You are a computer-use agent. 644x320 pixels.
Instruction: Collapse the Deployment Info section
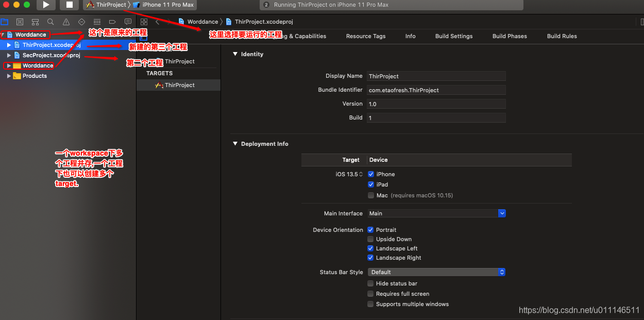235,144
